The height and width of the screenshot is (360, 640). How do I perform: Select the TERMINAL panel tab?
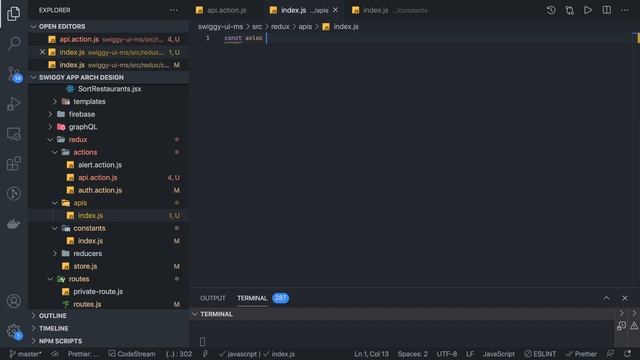pos(252,298)
